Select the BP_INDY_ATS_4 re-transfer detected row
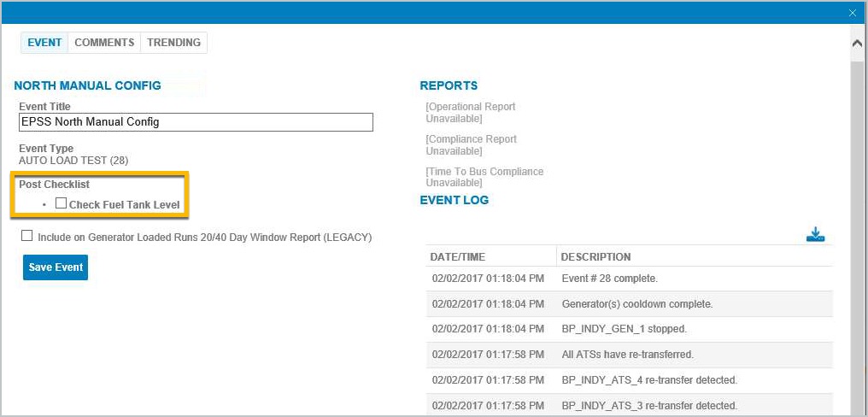This screenshot has width=868, height=417. 630,380
